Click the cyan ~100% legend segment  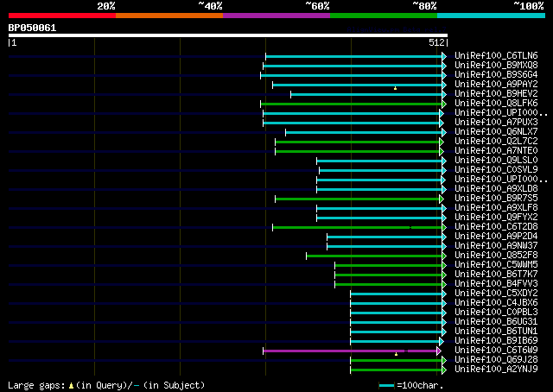(x=492, y=16)
